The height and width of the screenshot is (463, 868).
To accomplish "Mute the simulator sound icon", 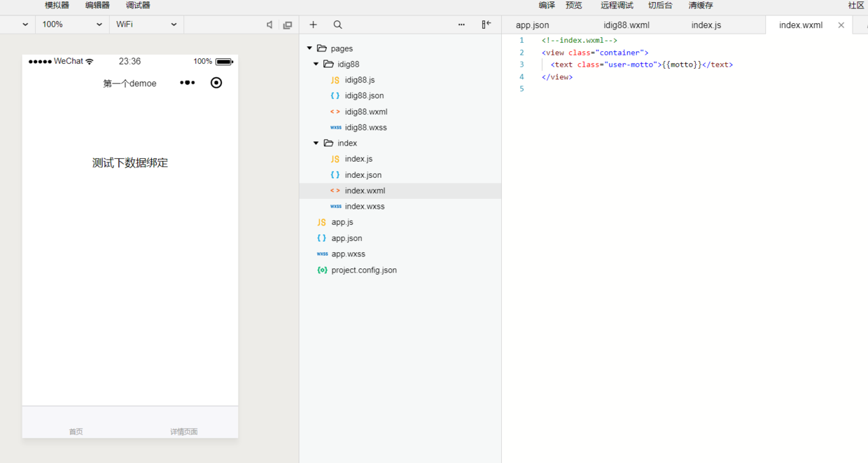I will coord(269,25).
